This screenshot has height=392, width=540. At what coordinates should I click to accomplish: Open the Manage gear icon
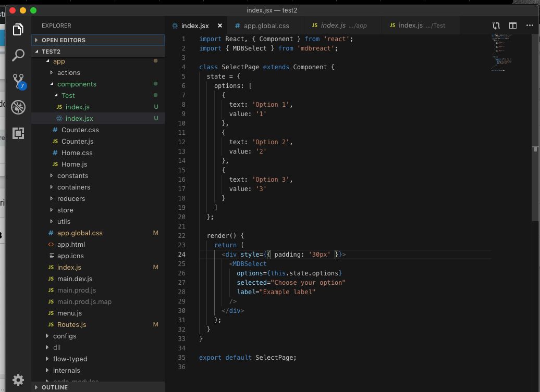pyautogui.click(x=18, y=380)
